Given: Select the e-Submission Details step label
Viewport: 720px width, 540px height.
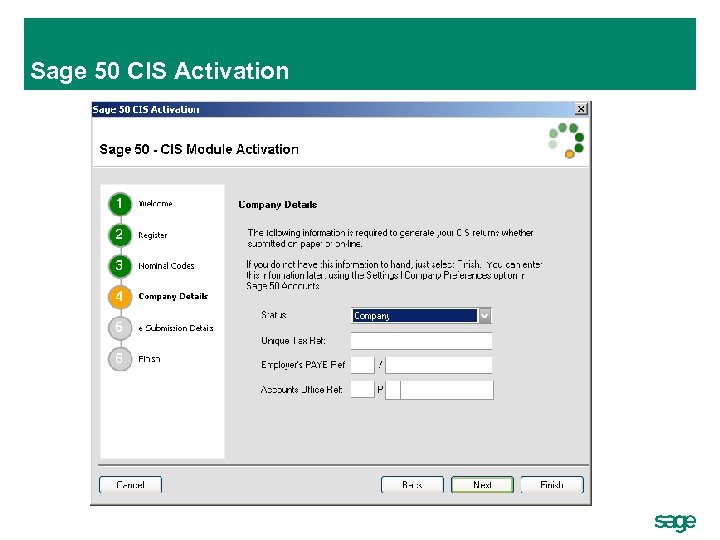Looking at the screenshot, I should point(176,328).
